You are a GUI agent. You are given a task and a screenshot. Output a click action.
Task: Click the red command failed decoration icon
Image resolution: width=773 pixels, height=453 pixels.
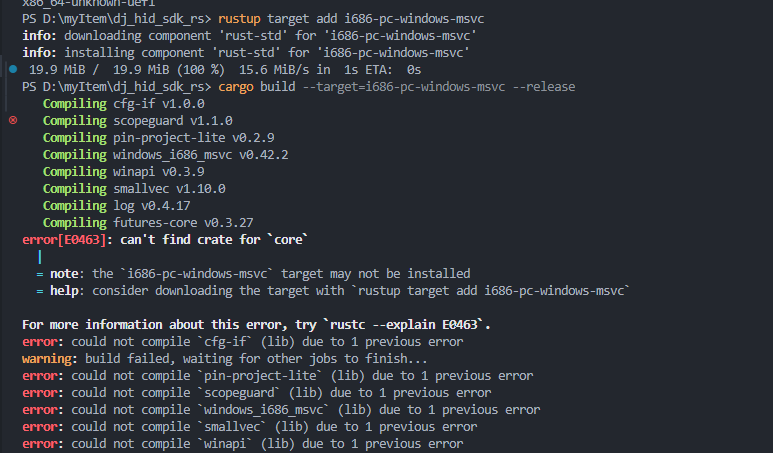pyautogui.click(x=12, y=120)
